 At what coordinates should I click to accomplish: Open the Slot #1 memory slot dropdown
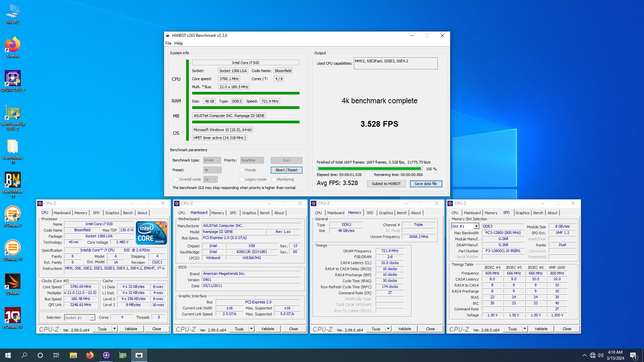(465, 227)
